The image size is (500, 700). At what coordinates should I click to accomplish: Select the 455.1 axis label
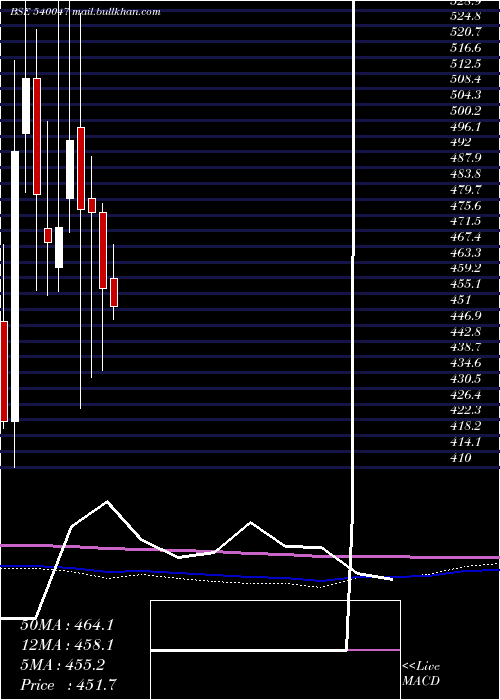[x=466, y=284]
